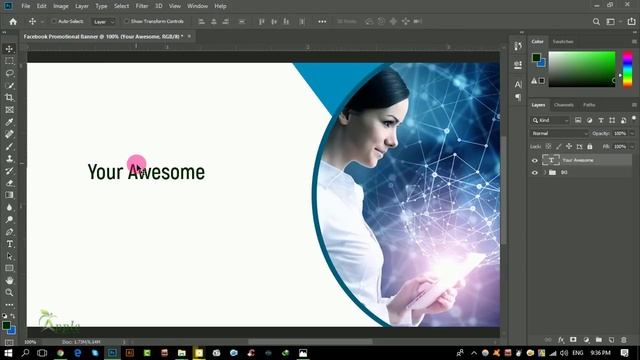Switch to the Paths tab
Screen dimensions: 640x360
click(x=589, y=105)
